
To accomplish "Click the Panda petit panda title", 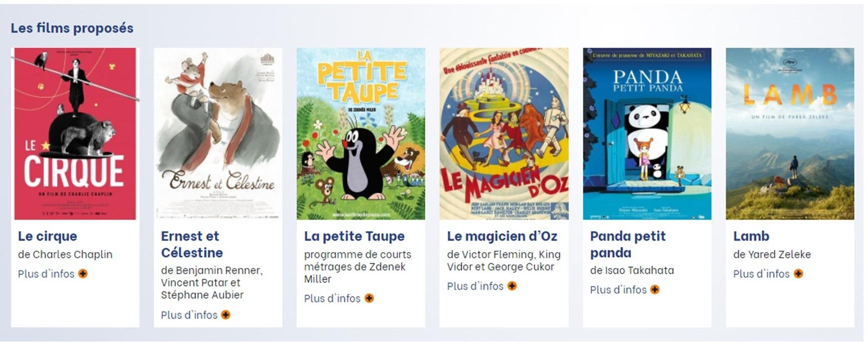I will [628, 244].
